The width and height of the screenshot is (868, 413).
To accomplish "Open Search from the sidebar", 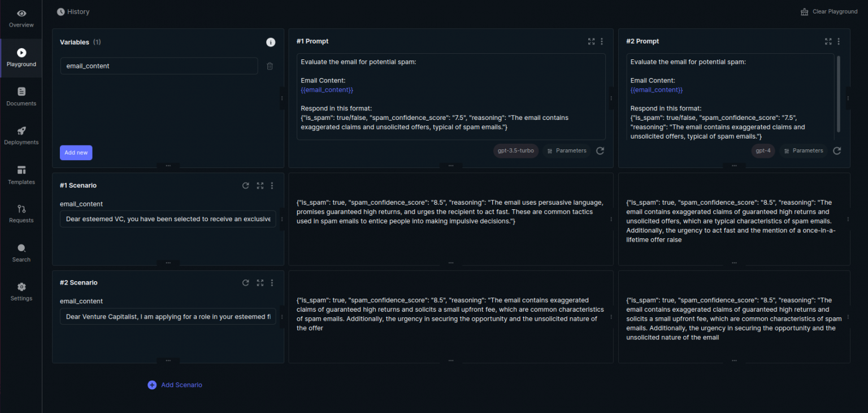I will (x=21, y=253).
